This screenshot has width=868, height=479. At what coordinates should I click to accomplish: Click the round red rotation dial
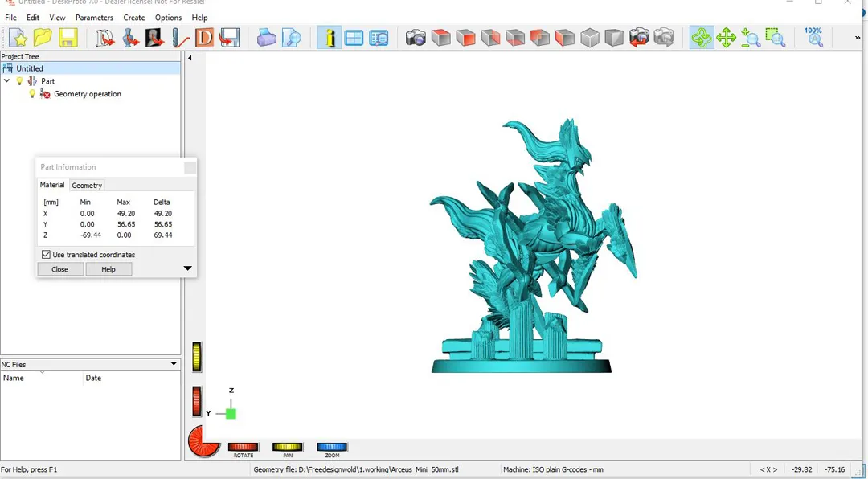pyautogui.click(x=203, y=442)
